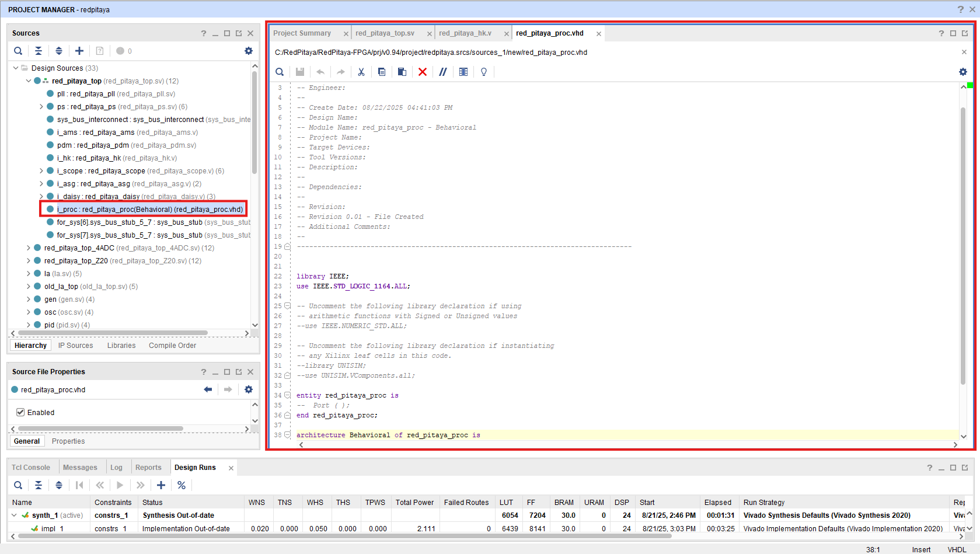Toggle the Enabled checkbox
Viewport: 980px width, 554px height.
pyautogui.click(x=20, y=412)
